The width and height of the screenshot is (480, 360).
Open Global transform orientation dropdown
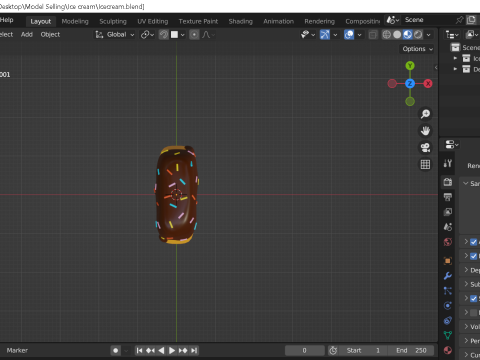(x=115, y=35)
